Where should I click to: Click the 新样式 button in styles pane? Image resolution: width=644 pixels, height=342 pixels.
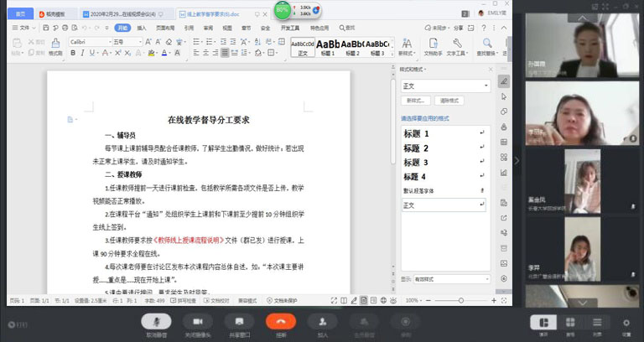coord(414,101)
